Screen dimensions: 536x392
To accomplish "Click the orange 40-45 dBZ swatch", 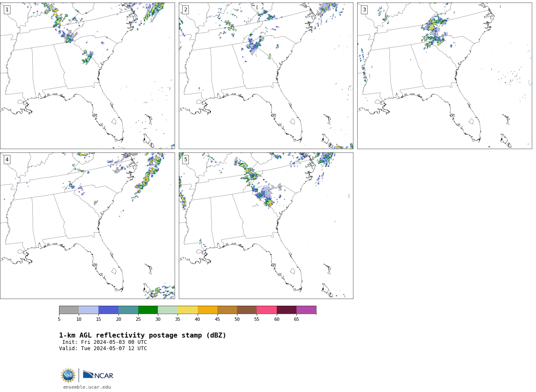I will pos(207,310).
